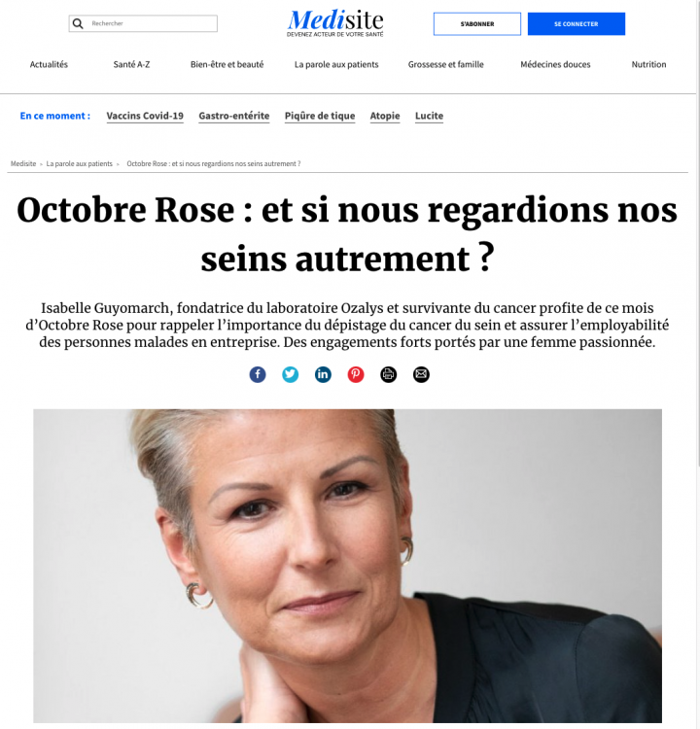Share on LinkedIn icon
Screen dimensions: 700x729
pyautogui.click(x=323, y=374)
